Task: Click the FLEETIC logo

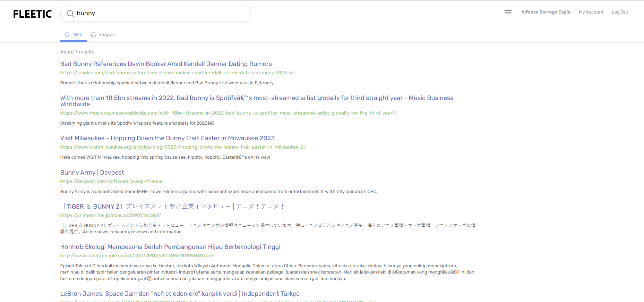Action: tap(32, 14)
